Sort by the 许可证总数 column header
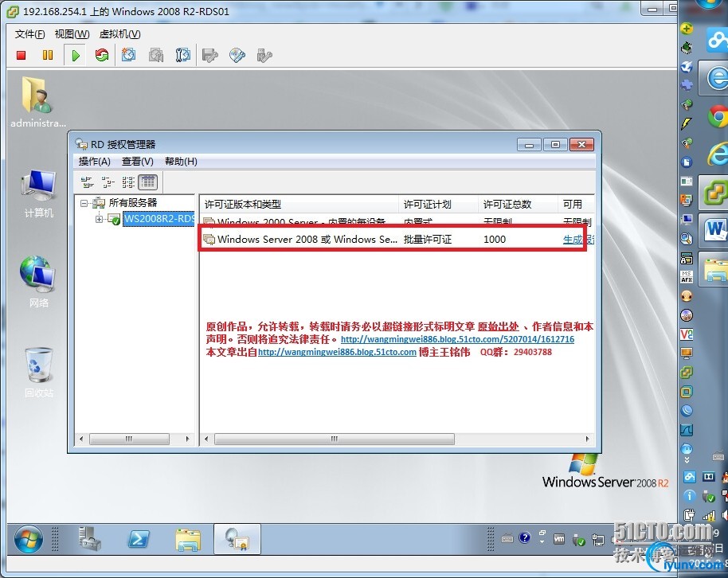728x578 pixels. [x=518, y=205]
